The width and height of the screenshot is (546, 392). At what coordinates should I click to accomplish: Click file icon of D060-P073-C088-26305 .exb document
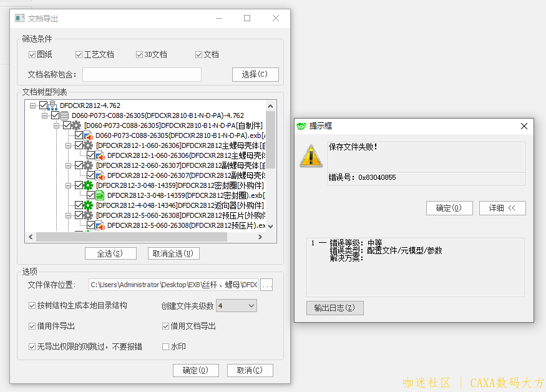point(88,135)
